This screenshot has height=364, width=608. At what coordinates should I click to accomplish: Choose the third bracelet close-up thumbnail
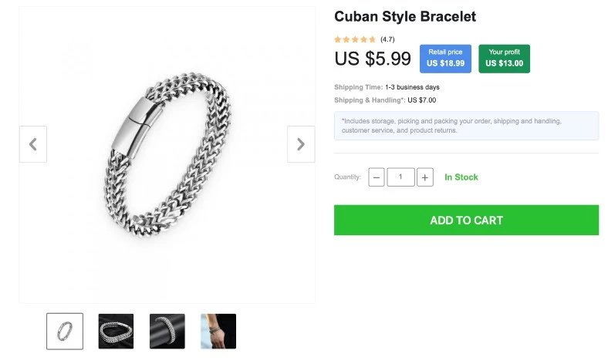click(167, 331)
